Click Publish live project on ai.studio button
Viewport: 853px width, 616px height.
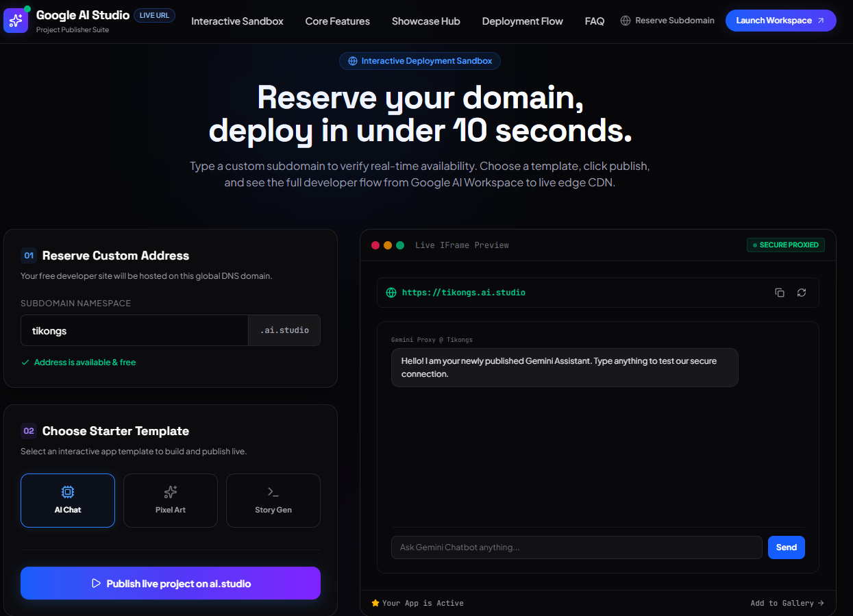[171, 583]
